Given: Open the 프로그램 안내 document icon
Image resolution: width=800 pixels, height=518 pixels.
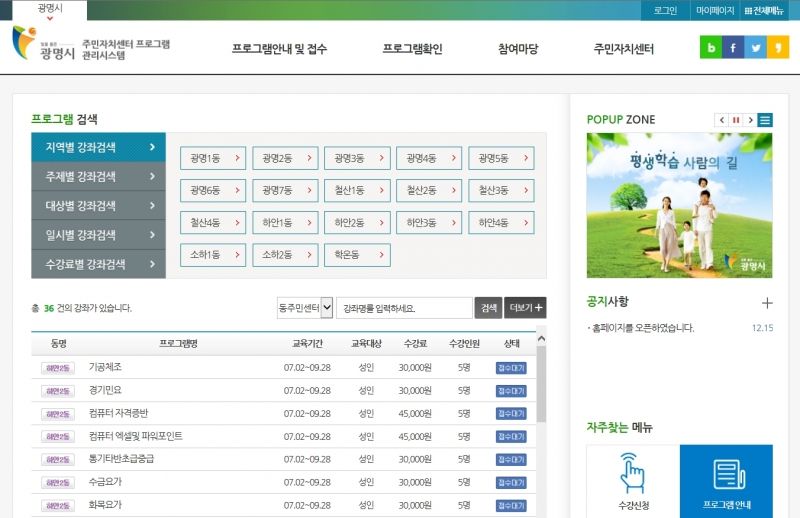Looking at the screenshot, I should (x=729, y=474).
